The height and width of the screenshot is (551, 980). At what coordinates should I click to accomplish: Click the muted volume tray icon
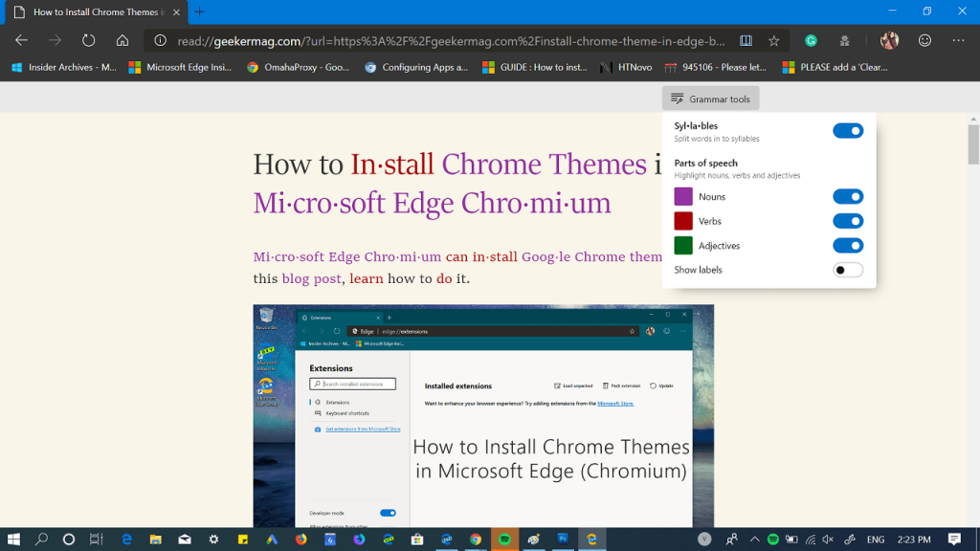pos(828,540)
